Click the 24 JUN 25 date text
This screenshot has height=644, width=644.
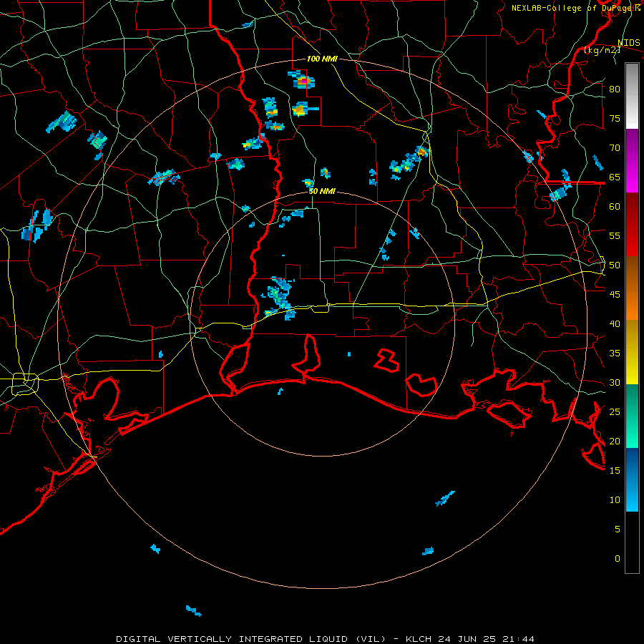(467, 639)
